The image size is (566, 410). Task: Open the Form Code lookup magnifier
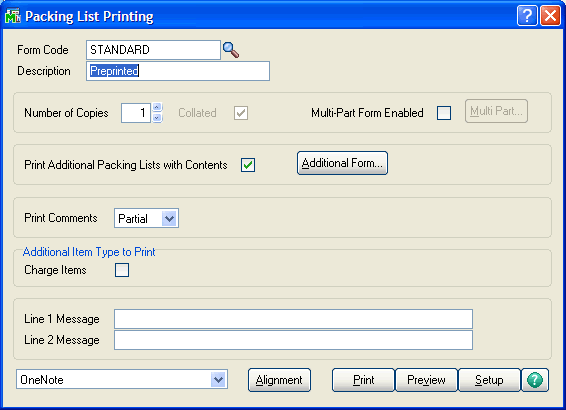(x=231, y=50)
